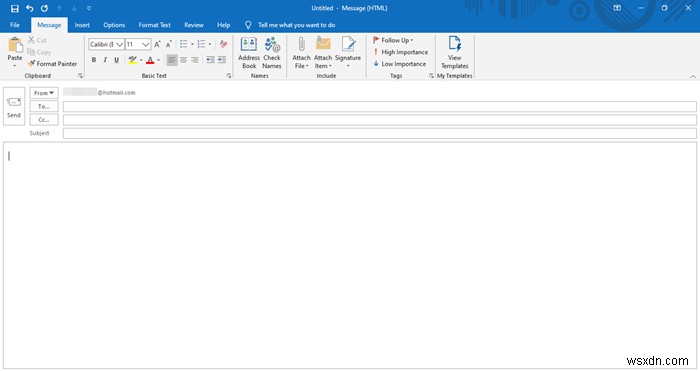Switch to the Review tab
The height and width of the screenshot is (371, 700).
[194, 25]
